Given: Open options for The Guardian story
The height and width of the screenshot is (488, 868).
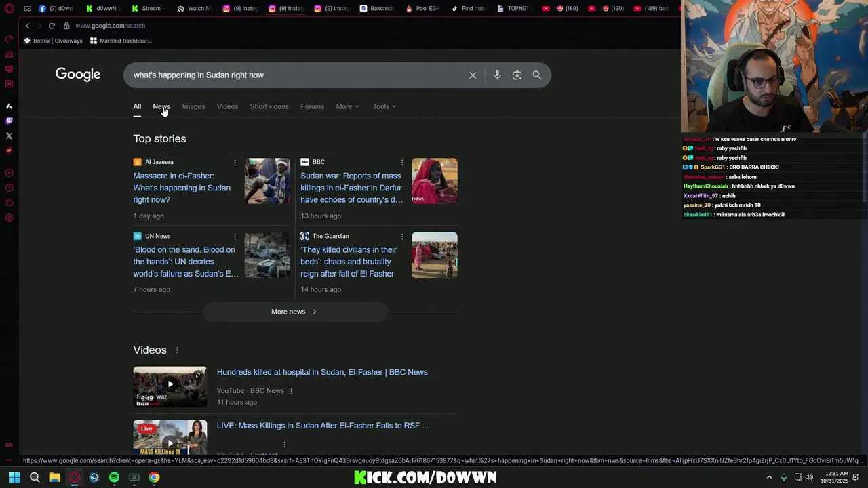Looking at the screenshot, I should 402,237.
